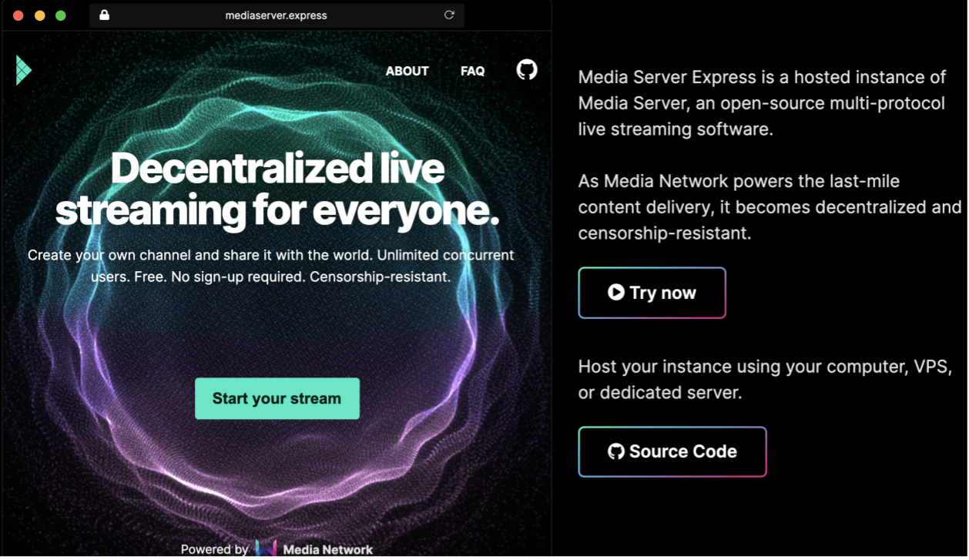Click the Decentralized live streaming headline

(277, 189)
